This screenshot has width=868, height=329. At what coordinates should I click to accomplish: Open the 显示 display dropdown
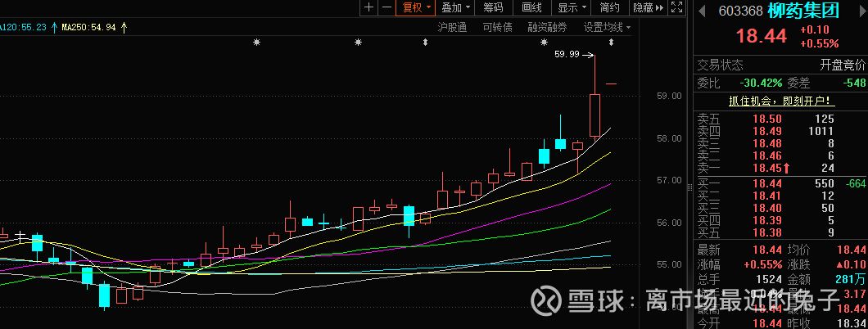572,7
